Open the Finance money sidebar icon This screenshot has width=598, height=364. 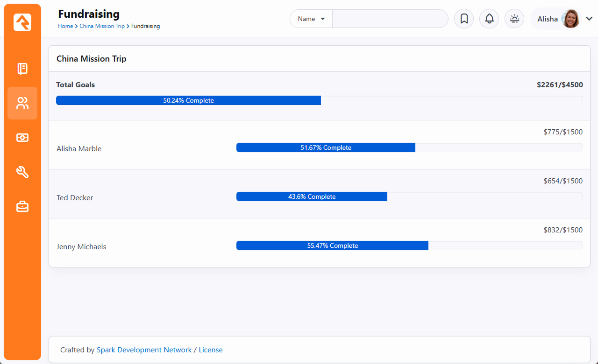[22, 137]
